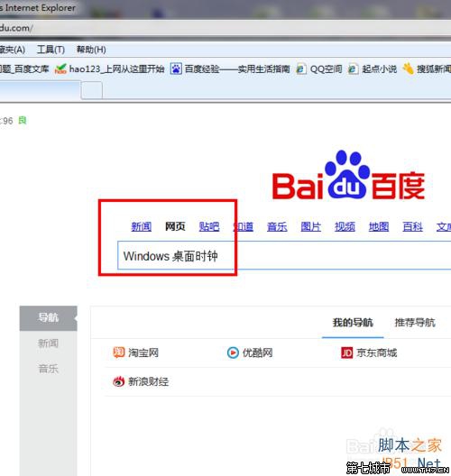
Task: Select the 音乐 sidebar tab
Action: click(49, 369)
